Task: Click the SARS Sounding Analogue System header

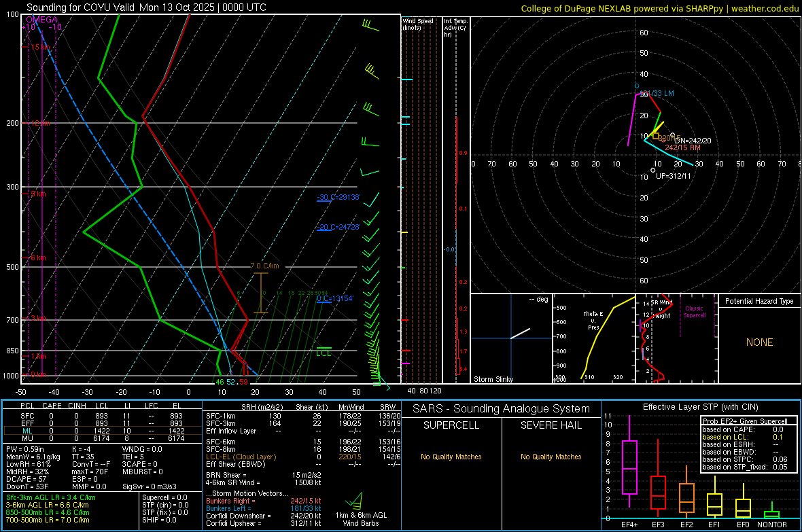Action: pos(502,409)
